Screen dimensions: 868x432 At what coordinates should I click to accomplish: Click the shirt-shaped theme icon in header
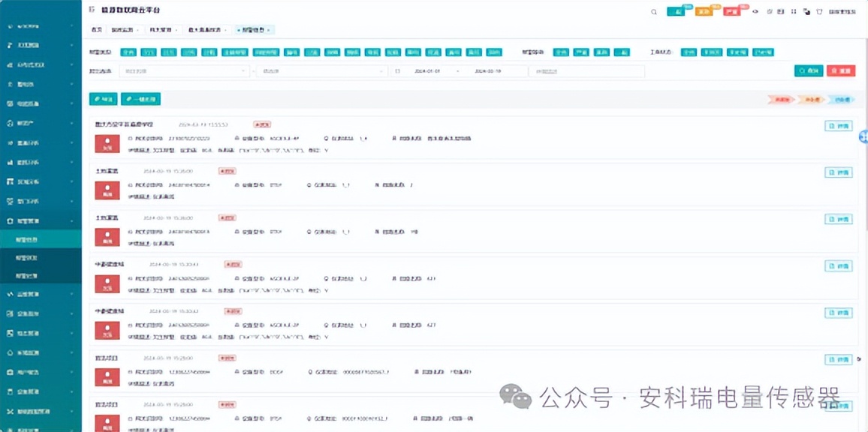click(819, 11)
